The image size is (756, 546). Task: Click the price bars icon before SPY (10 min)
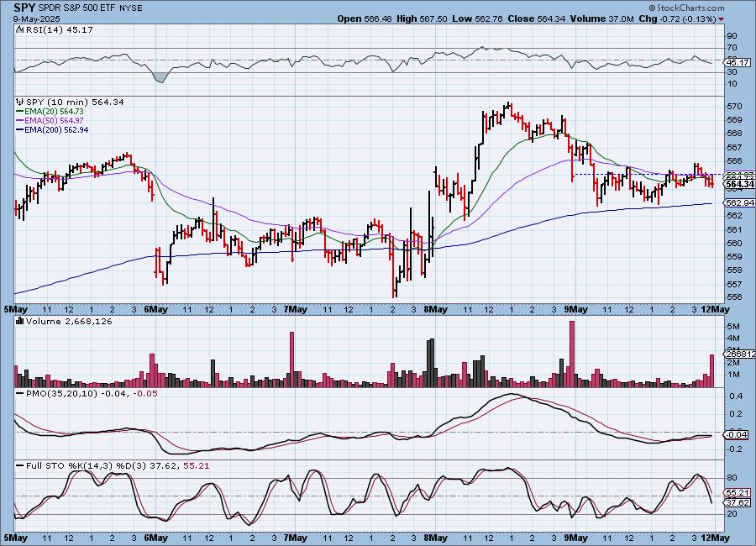tap(20, 102)
